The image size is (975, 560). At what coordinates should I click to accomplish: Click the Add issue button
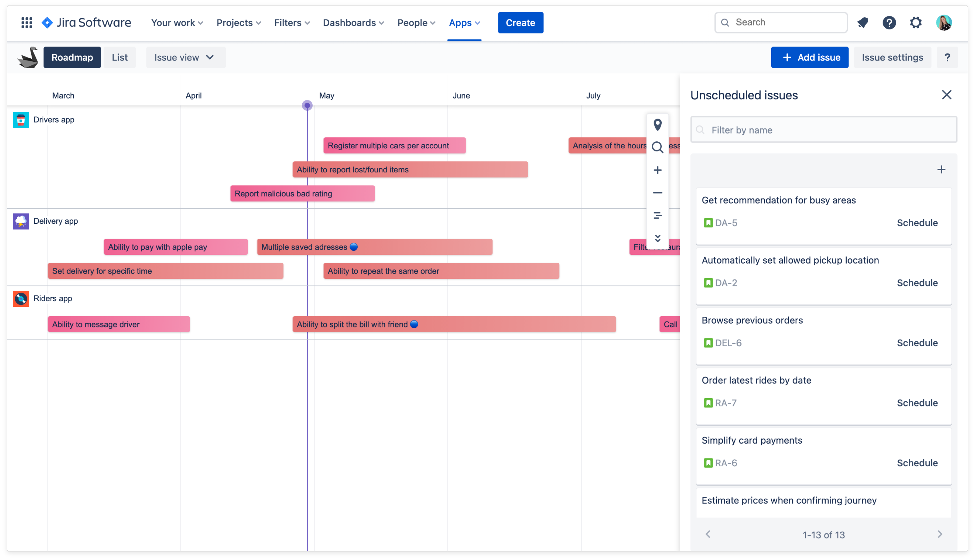point(809,57)
